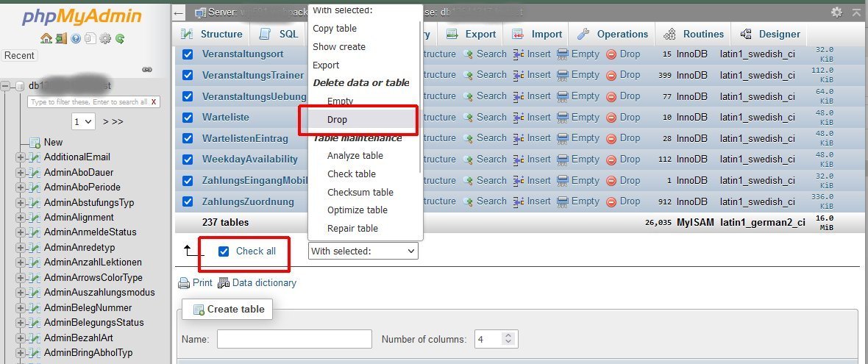Image resolution: width=868 pixels, height=364 pixels.
Task: Click the log out door icon
Action: [x=61, y=38]
